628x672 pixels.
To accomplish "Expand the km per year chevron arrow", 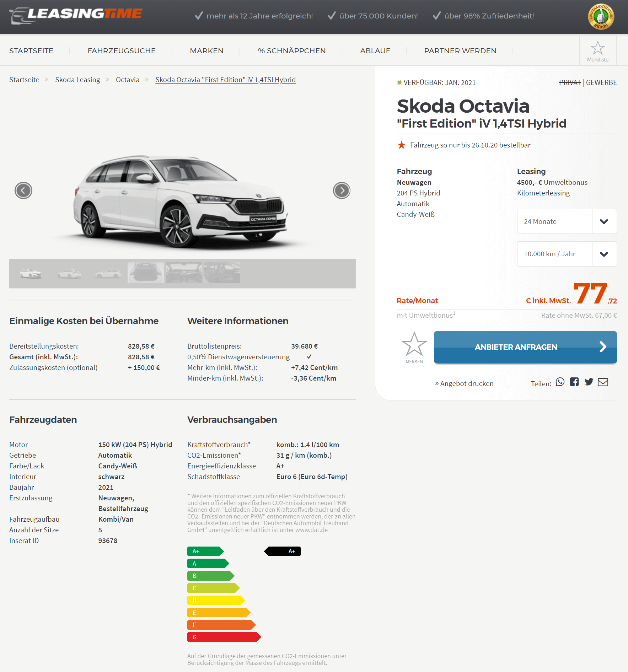I will click(x=604, y=254).
